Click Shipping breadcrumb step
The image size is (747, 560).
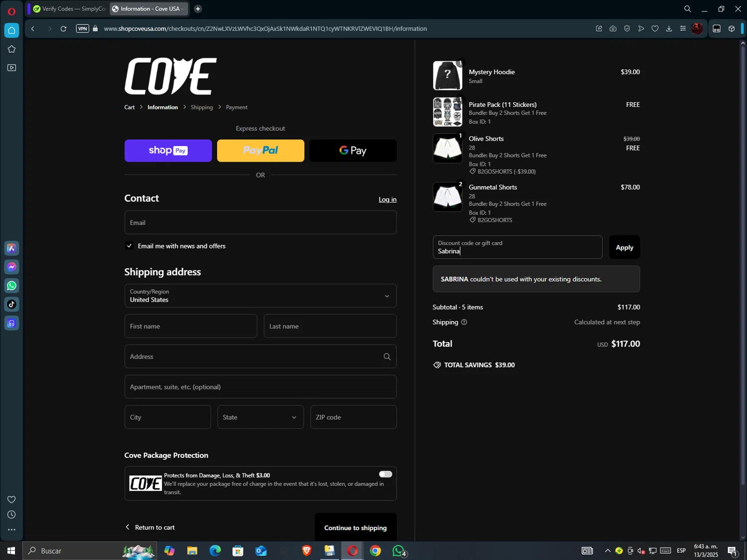[x=202, y=107]
